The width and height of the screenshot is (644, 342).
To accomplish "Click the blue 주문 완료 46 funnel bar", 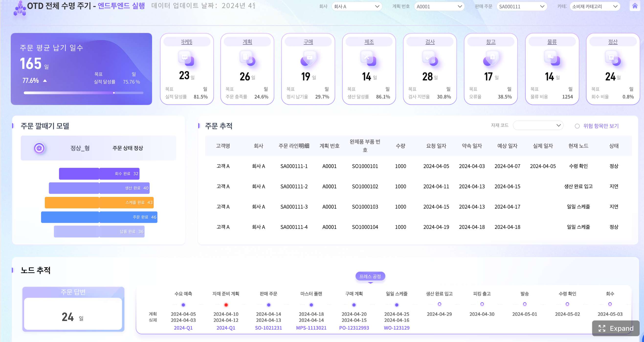I will (99, 217).
